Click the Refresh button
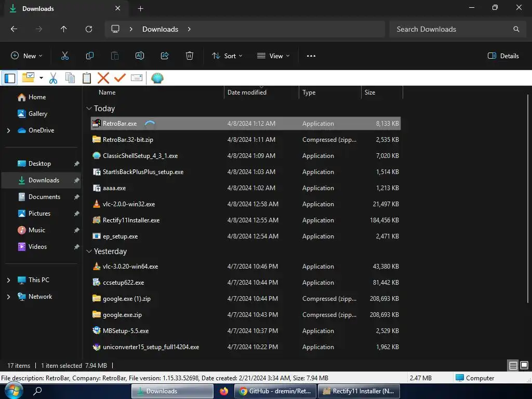Screen dimensions: 532x399 (88, 29)
